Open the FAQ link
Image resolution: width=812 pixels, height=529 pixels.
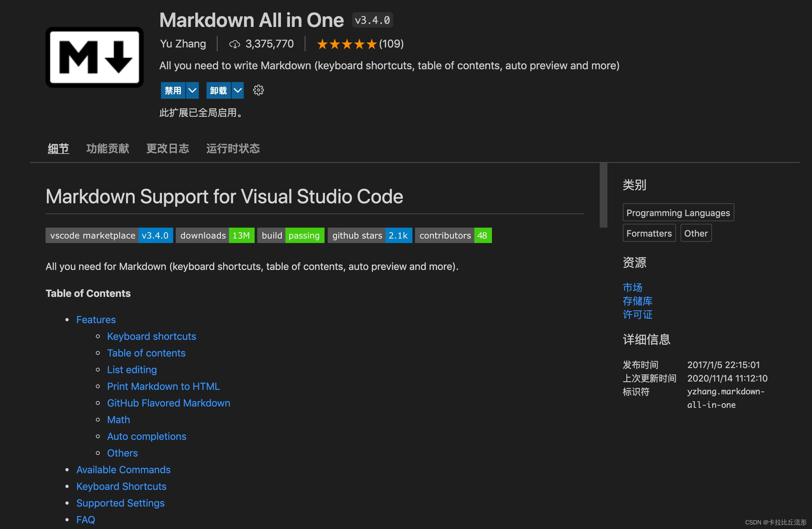pyautogui.click(x=85, y=519)
